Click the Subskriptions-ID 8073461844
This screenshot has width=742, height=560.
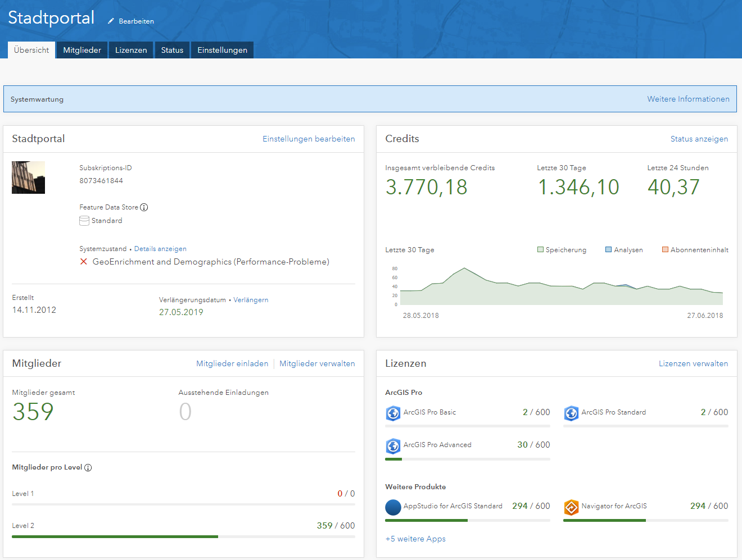(x=101, y=181)
